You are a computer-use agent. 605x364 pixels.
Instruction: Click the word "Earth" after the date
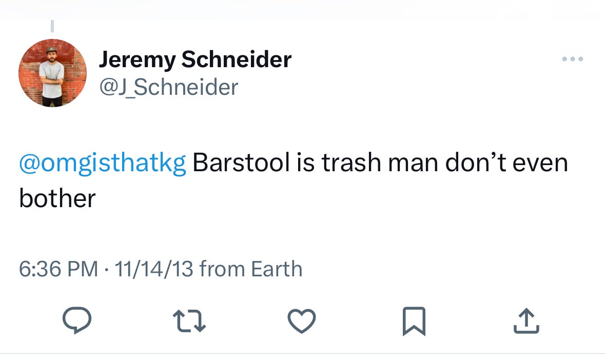(277, 269)
